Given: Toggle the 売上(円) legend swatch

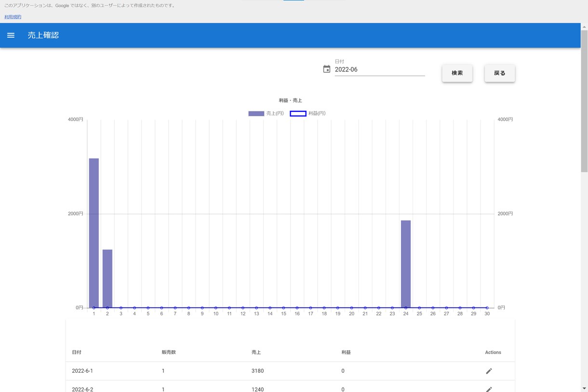Looking at the screenshot, I should click(x=256, y=113).
